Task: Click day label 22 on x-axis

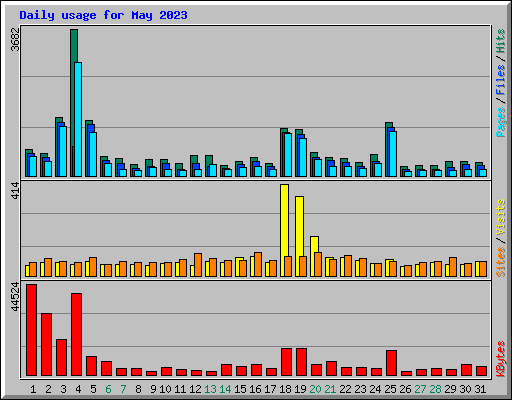Action: click(x=345, y=389)
